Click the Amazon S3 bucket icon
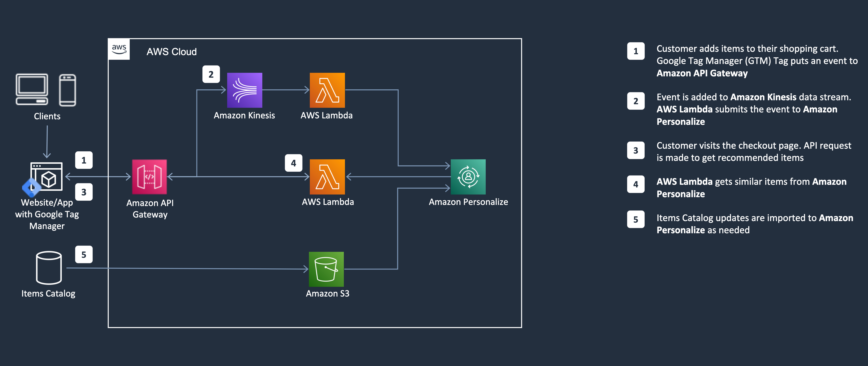This screenshot has width=868, height=366. [326, 269]
